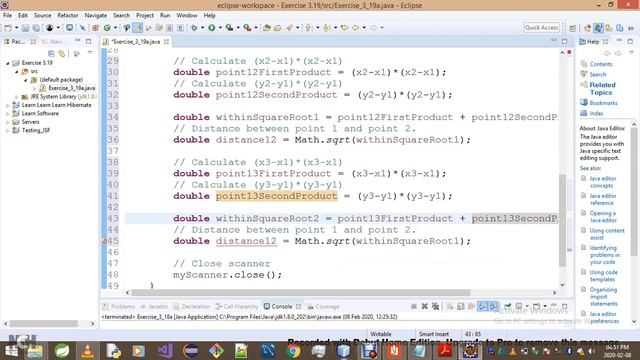The height and width of the screenshot is (360, 640).
Task: Click Remove All Terminated Launches console icon
Action: (x=436, y=306)
